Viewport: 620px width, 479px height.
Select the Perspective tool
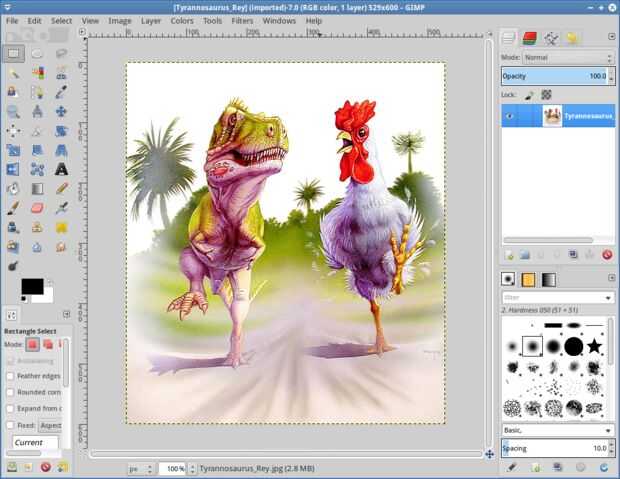click(61, 150)
